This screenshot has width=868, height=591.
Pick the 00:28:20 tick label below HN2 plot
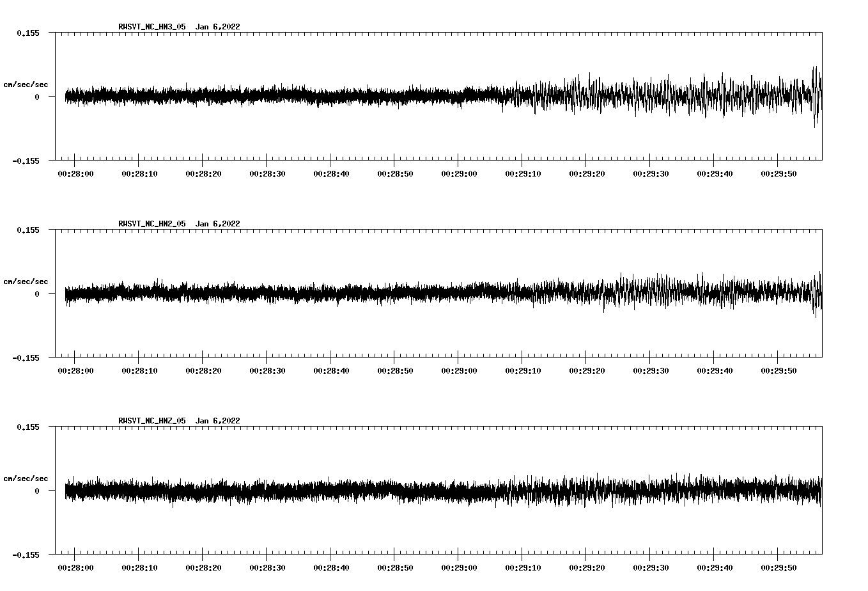tap(203, 371)
